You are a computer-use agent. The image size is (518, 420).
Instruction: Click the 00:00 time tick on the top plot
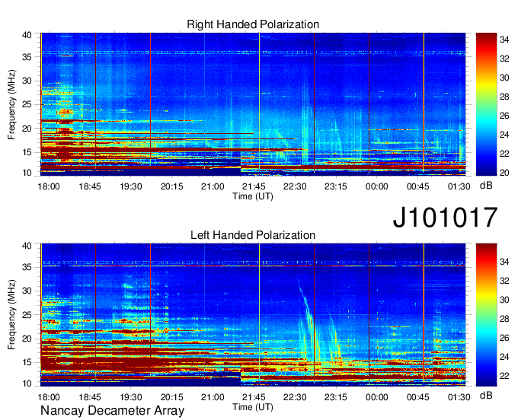(376, 186)
